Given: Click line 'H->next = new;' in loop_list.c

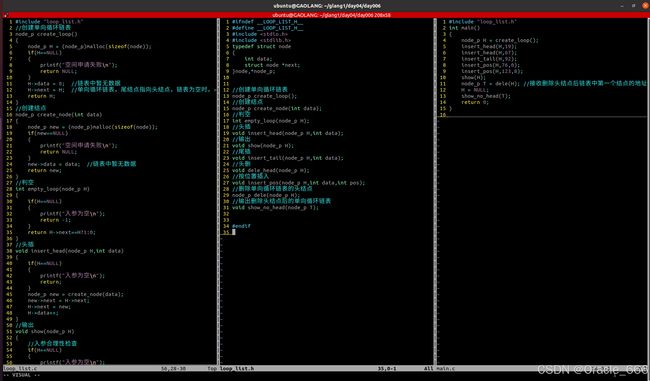Looking at the screenshot, I should [49, 306].
